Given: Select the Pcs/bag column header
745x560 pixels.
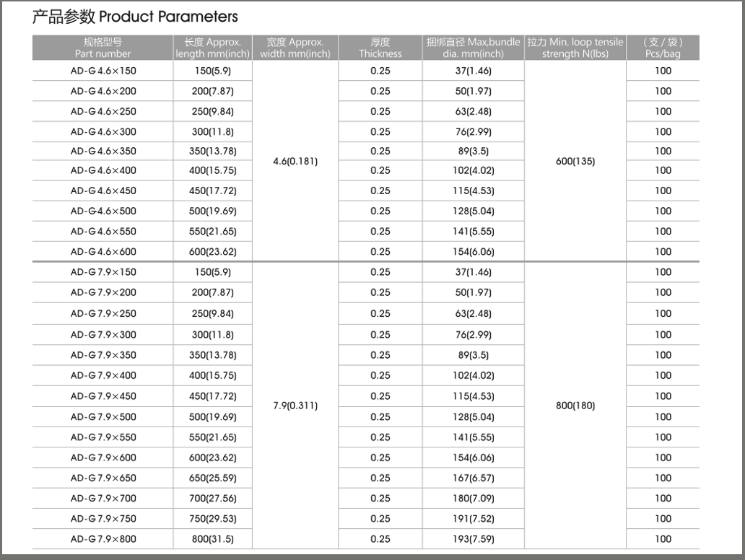Looking at the screenshot, I should tap(662, 48).
